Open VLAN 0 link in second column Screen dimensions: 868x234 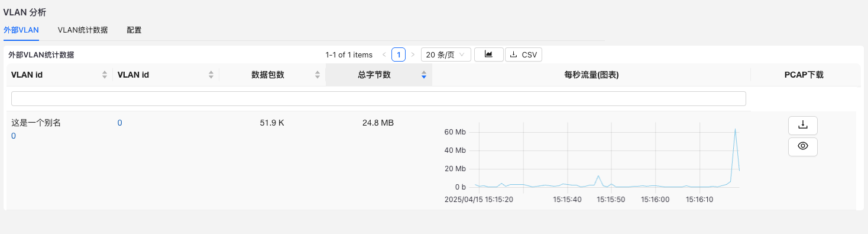(x=120, y=123)
